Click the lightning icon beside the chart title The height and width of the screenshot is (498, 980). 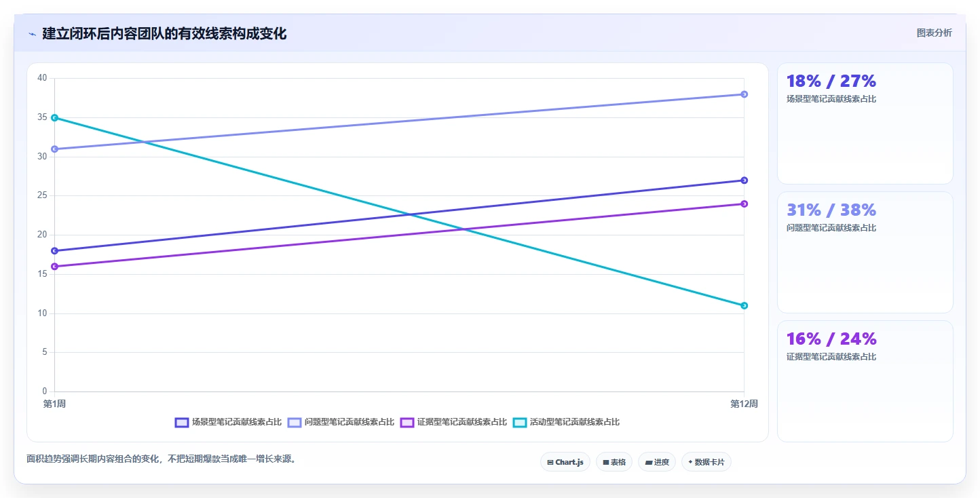point(32,34)
